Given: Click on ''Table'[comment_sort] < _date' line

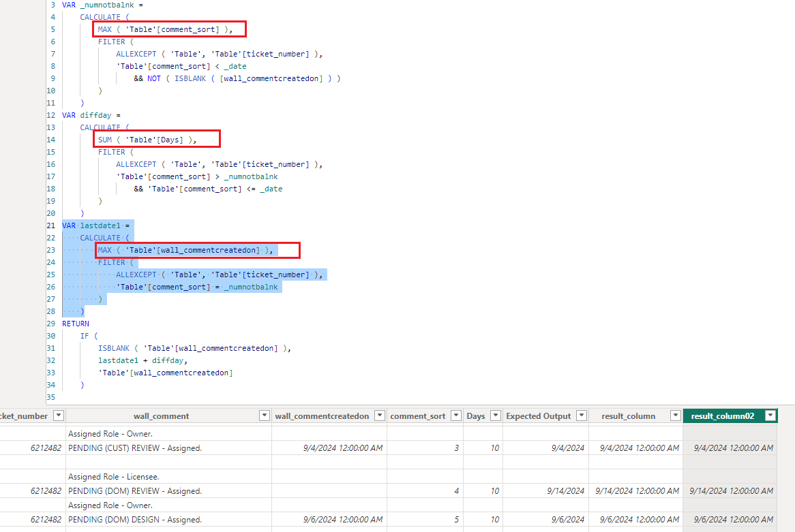Looking at the screenshot, I should (x=181, y=66).
